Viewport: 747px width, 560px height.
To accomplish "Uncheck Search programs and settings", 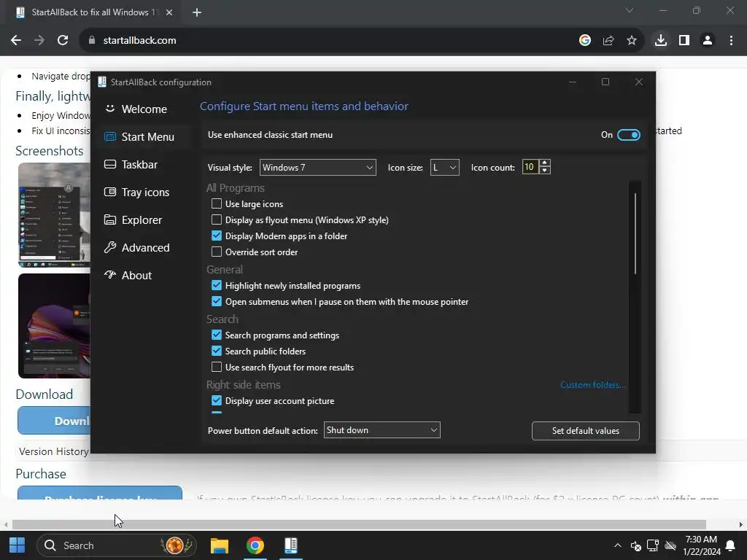I will 216,335.
